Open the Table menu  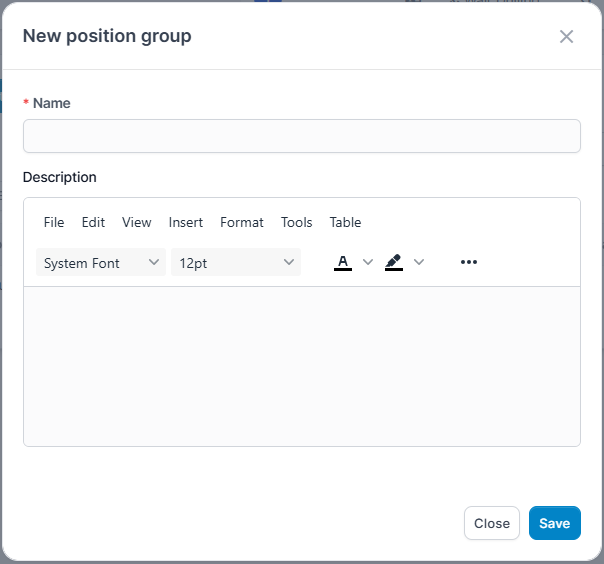pos(345,222)
